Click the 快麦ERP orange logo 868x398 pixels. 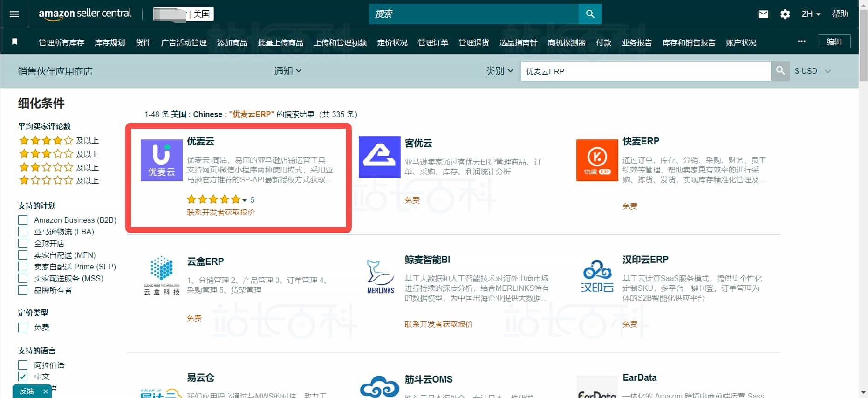pyautogui.click(x=597, y=160)
